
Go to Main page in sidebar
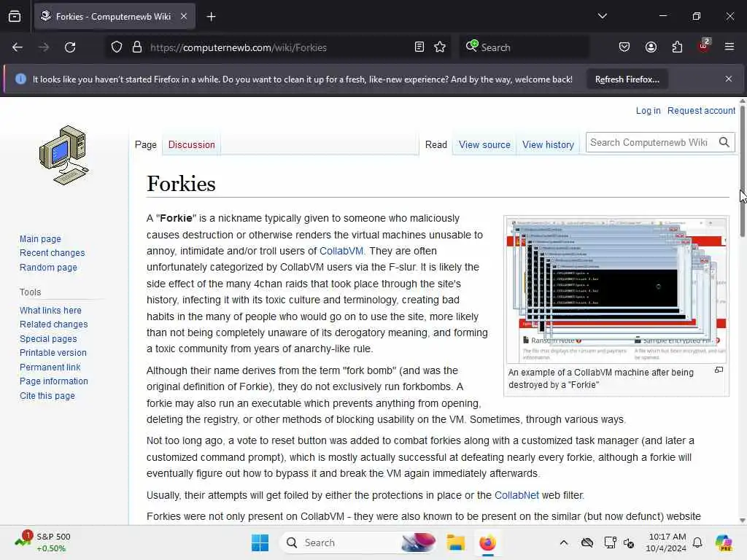click(41, 239)
